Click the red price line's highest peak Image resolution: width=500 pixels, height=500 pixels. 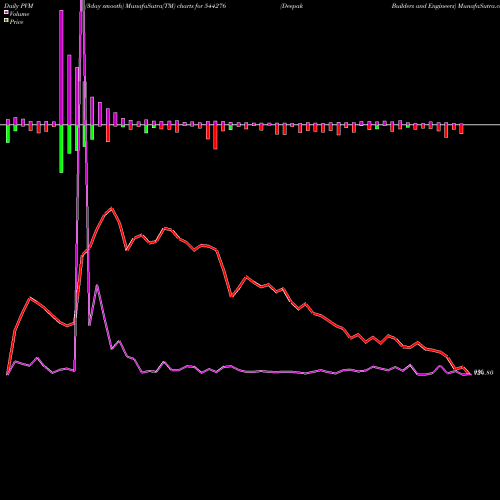112,208
